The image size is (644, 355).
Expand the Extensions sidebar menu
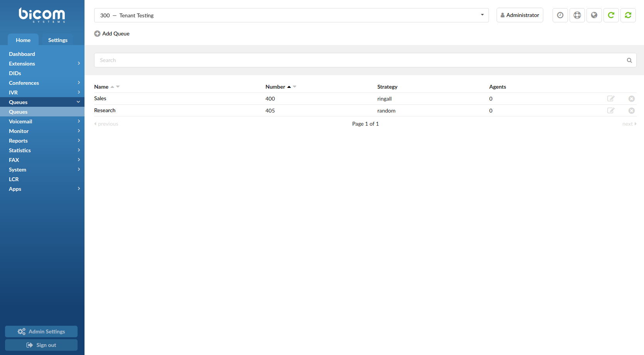tap(79, 63)
